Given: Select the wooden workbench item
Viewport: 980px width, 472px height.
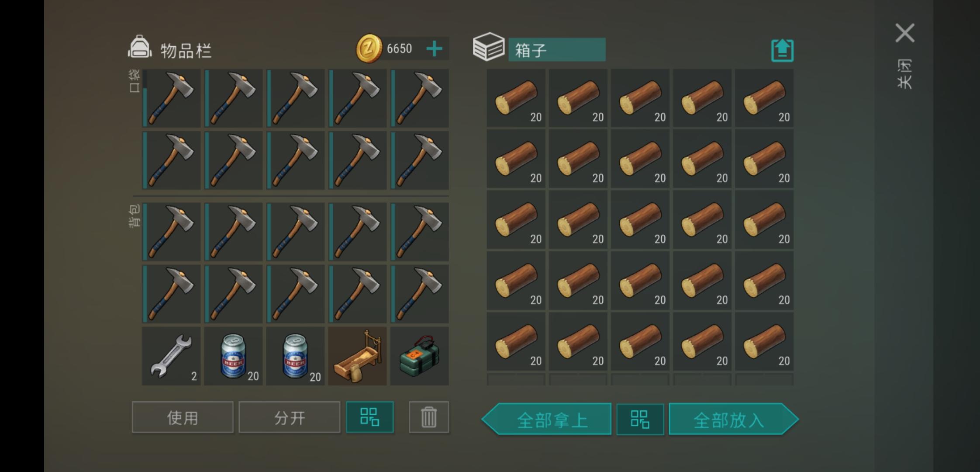Looking at the screenshot, I should (357, 356).
